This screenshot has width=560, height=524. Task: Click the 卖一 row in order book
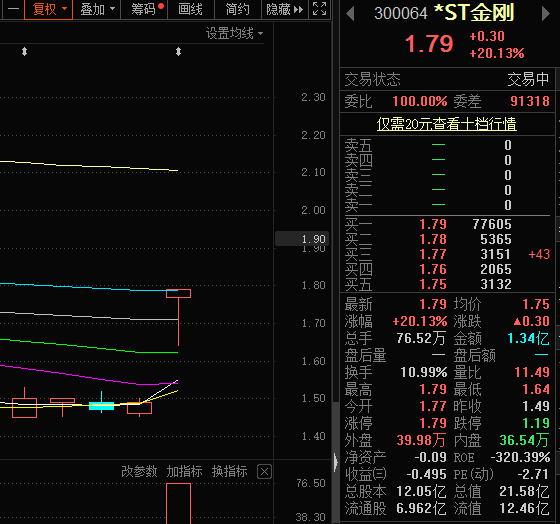coord(446,205)
